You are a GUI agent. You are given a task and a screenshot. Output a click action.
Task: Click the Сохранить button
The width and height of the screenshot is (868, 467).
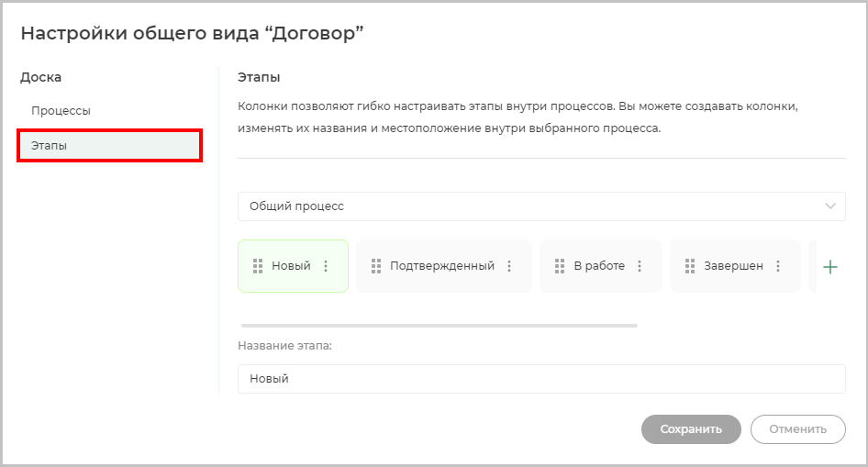[x=691, y=429]
